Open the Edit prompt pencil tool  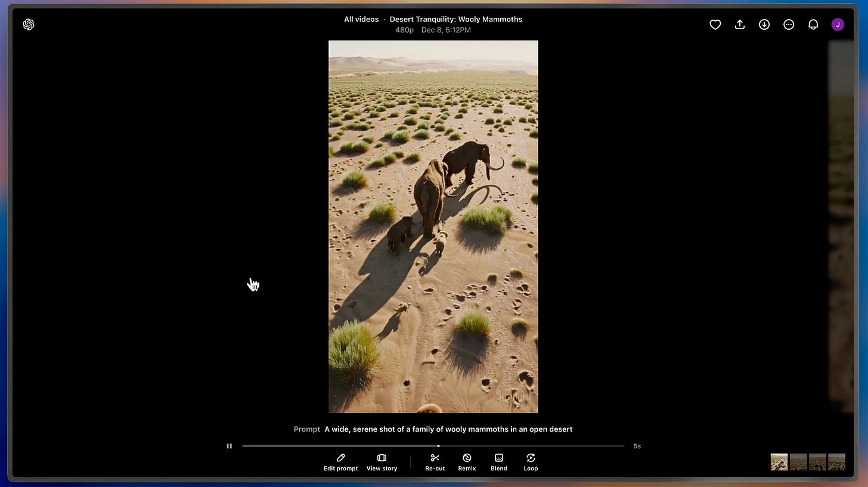pyautogui.click(x=340, y=462)
